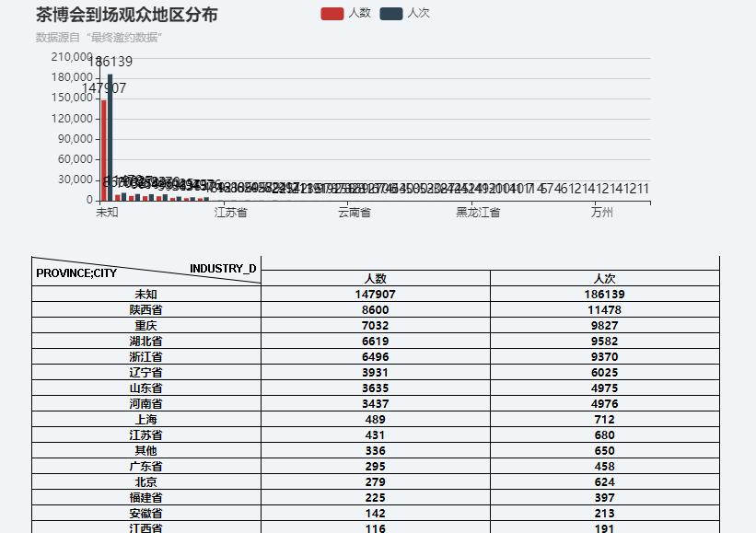Click the red 人数 legend swatch
This screenshot has width=756, height=533.
click(332, 14)
